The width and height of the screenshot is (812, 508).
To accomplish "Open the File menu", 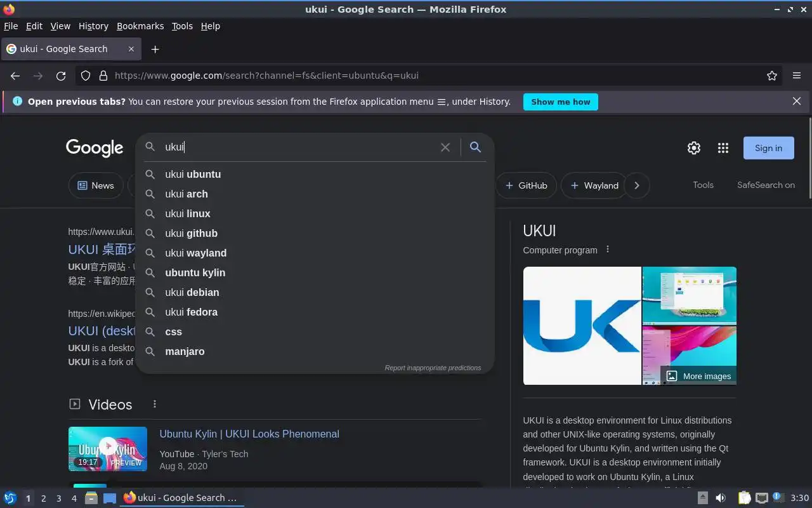I will point(11,26).
